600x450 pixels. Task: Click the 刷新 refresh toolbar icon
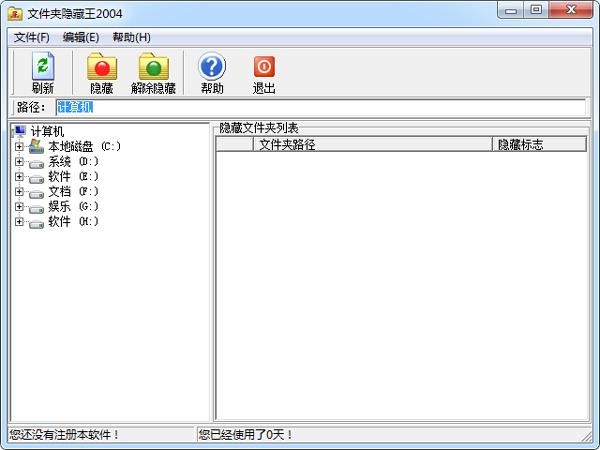point(42,66)
